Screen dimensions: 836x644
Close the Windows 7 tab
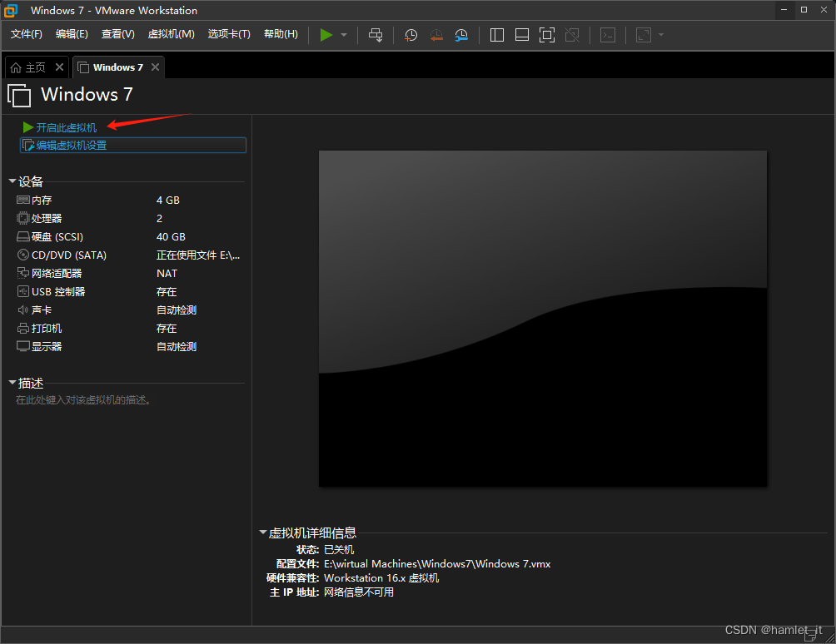155,67
